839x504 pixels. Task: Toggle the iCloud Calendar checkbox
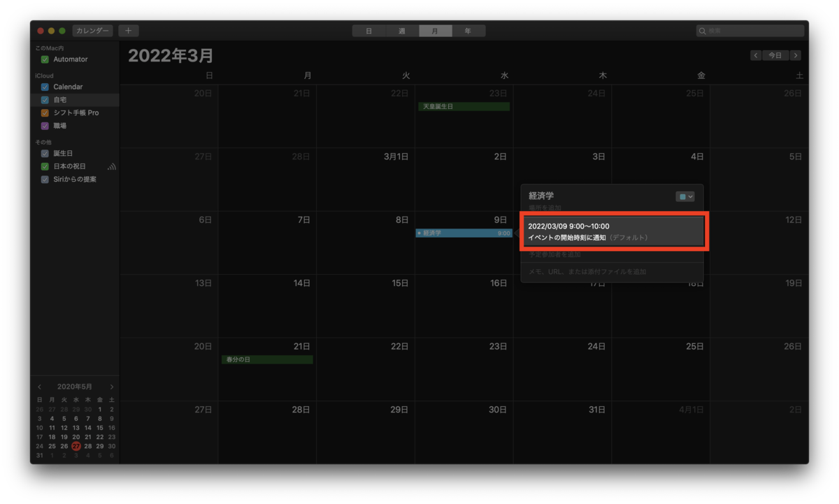coord(45,87)
